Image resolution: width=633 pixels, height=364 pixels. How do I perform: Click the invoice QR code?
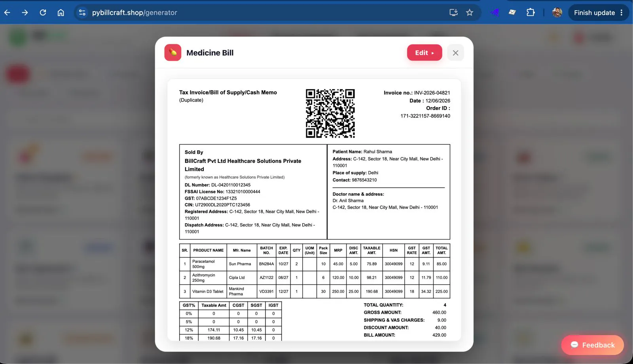tap(330, 113)
